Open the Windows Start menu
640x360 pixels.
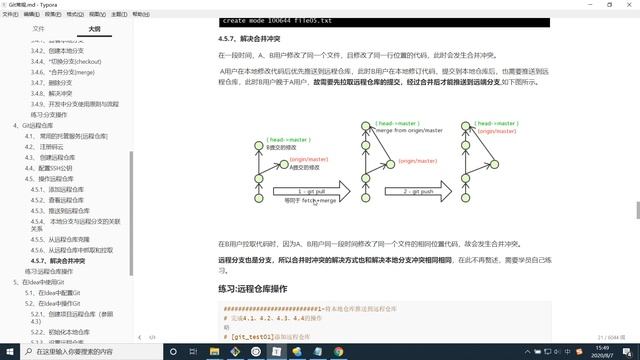[x=10, y=351]
